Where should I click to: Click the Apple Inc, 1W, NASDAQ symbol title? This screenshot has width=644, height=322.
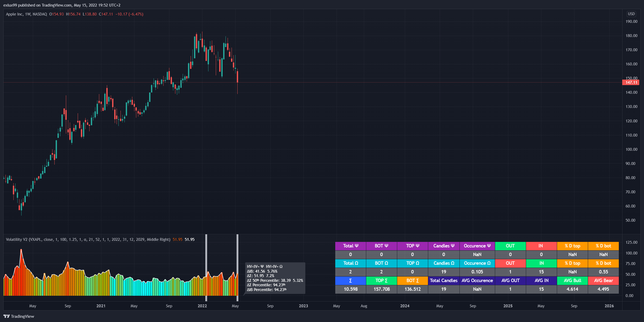coord(27,14)
